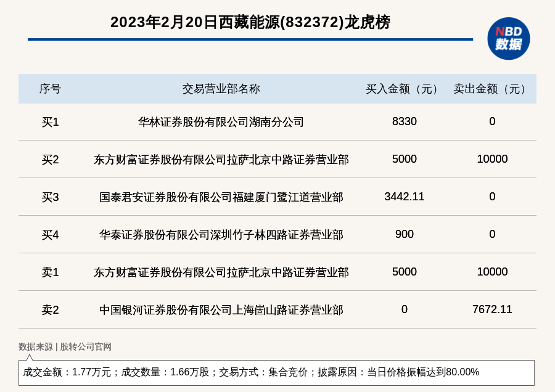Select the buy amount 8330
The width and height of the screenshot is (555, 392).
tap(404, 121)
